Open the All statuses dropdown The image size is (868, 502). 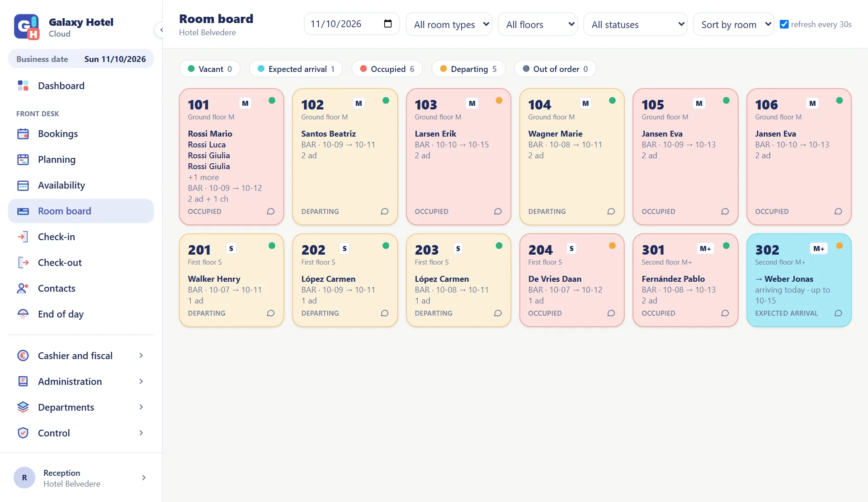(x=635, y=24)
